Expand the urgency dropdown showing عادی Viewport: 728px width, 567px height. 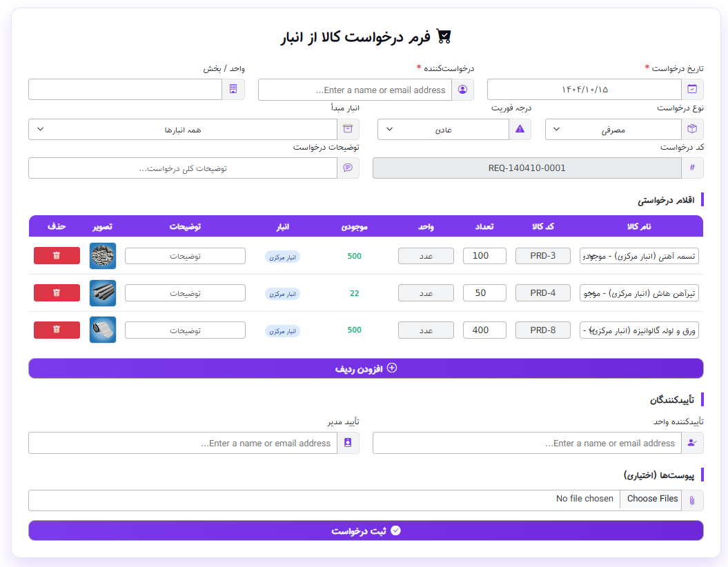(x=442, y=129)
